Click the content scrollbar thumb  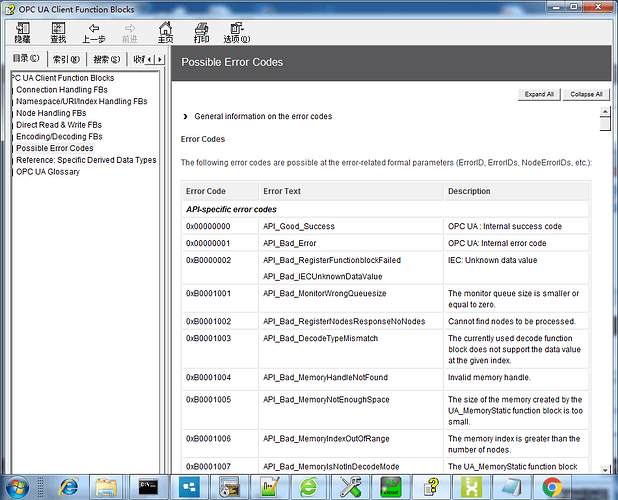tap(605, 124)
